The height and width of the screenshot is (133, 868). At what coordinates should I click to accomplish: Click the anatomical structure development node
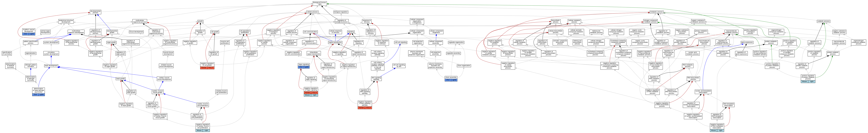66,21
